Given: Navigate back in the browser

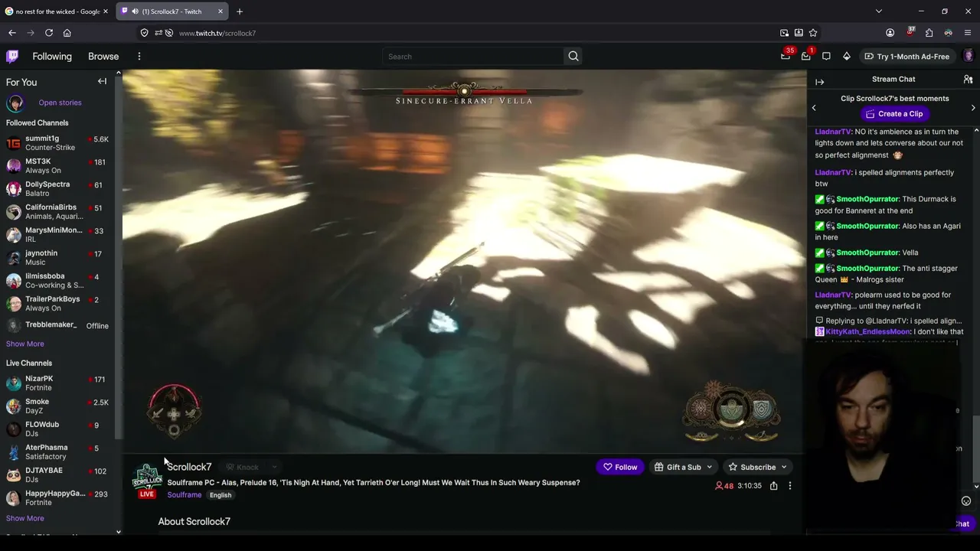Looking at the screenshot, I should tap(12, 33).
